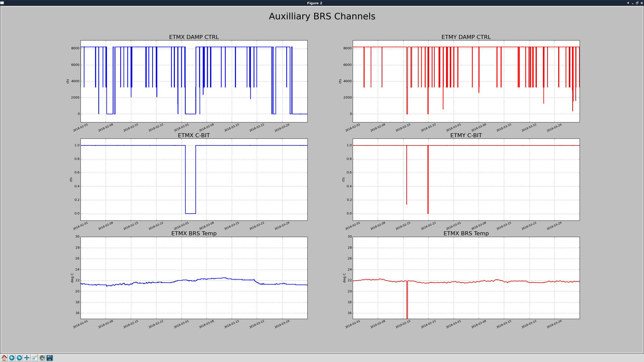Click the red temperature spike near 2018-02-15
The width and height of the screenshot is (644, 362).
pyautogui.click(x=407, y=302)
